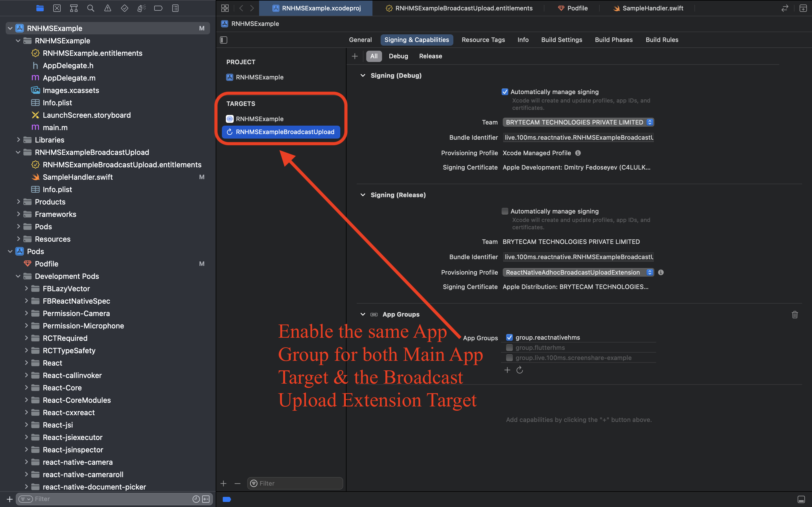The width and height of the screenshot is (812, 507).
Task: Switch to the Build Settings tab
Action: tap(561, 39)
